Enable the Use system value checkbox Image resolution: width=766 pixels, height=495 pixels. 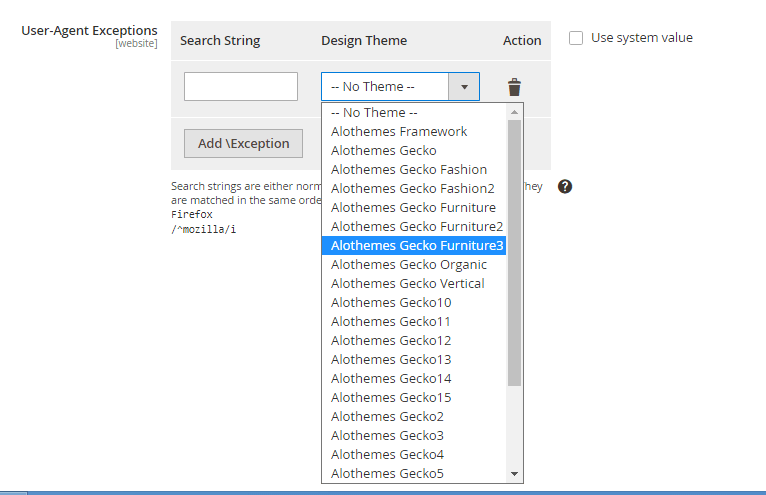576,38
